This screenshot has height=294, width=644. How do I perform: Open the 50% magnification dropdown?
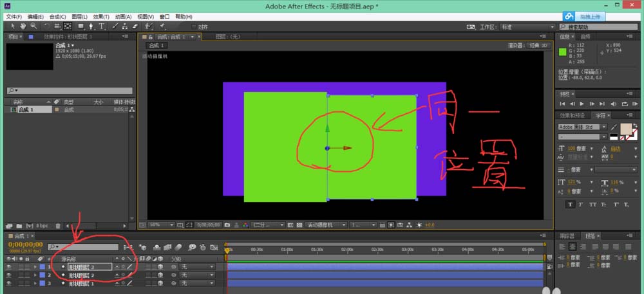coord(160,225)
